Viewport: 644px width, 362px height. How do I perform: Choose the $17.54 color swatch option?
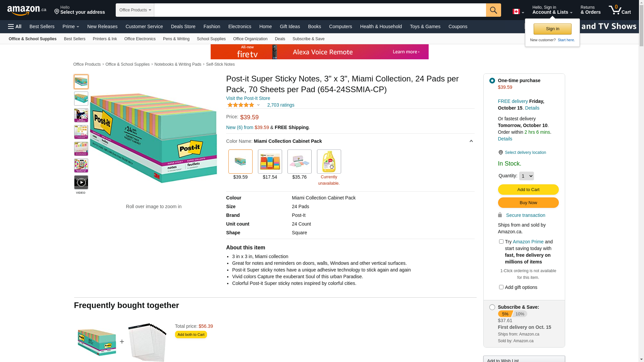point(270,162)
